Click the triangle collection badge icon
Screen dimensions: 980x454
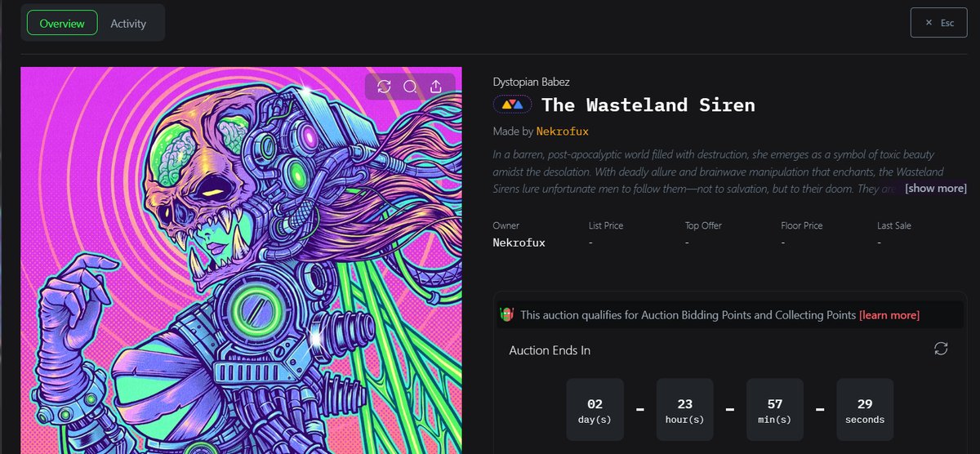point(512,105)
